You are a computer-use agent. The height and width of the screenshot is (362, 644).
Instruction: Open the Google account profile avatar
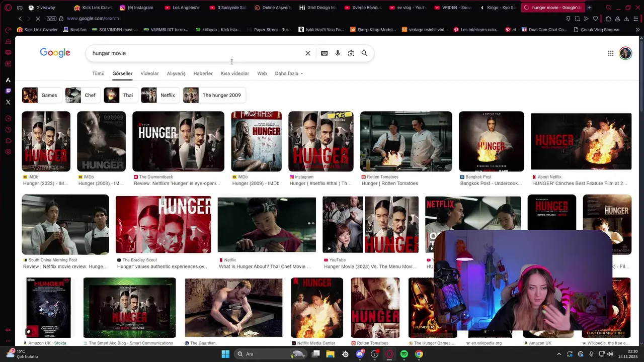625,53
